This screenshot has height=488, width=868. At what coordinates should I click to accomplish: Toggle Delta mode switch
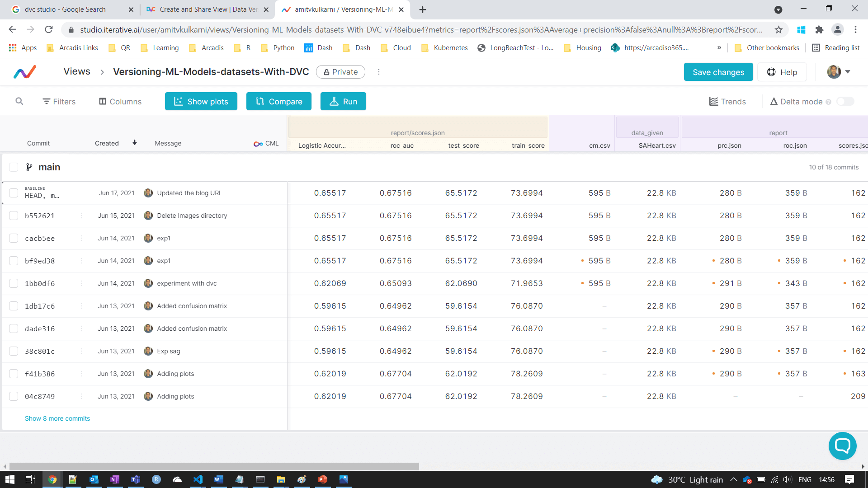coord(845,102)
